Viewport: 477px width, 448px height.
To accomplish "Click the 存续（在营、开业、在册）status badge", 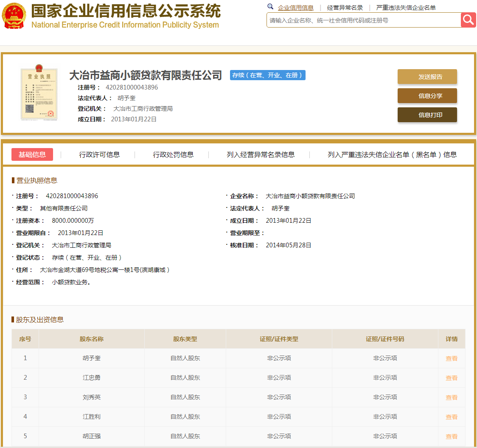I will [267, 75].
